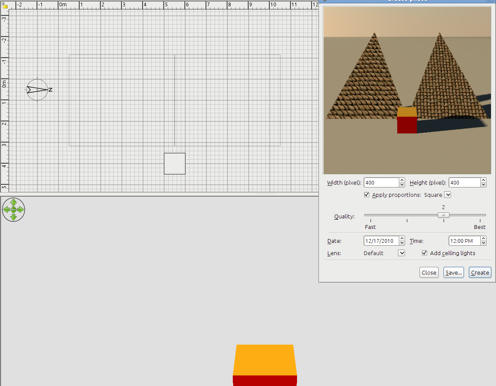The width and height of the screenshot is (496, 386).
Task: Expand the Lens Default dropdown
Action: pos(402,253)
